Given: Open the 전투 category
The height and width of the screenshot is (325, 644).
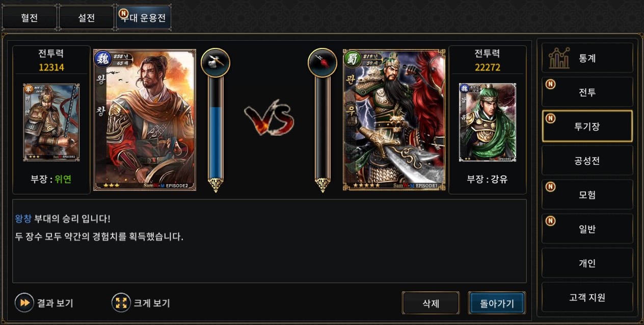Looking at the screenshot, I should pyautogui.click(x=587, y=92).
